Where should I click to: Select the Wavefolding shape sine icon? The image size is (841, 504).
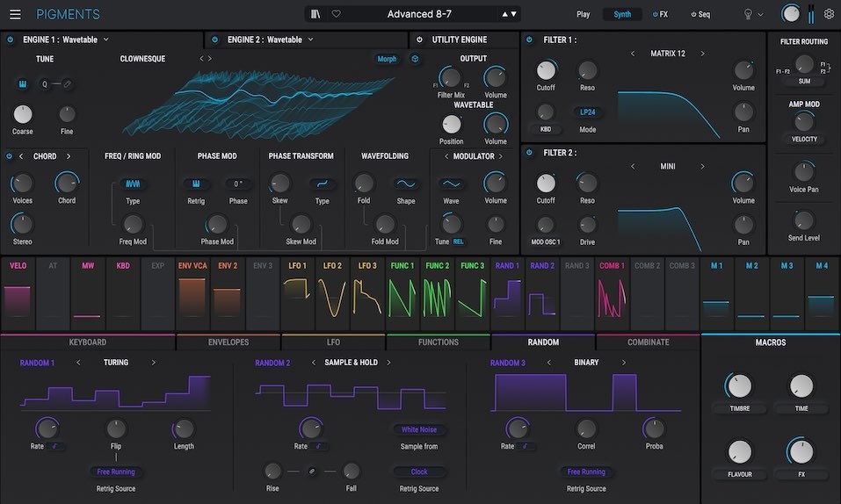406,184
